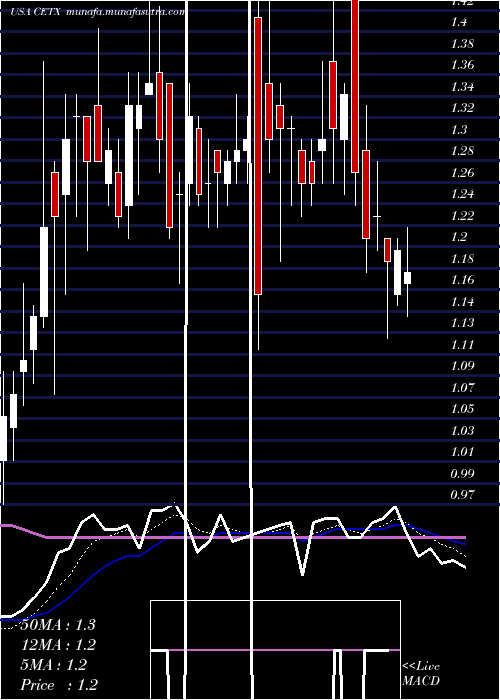500x700 pixels.
Task: Click the last white candlestick near 1.16
Action: pyautogui.click(x=407, y=278)
